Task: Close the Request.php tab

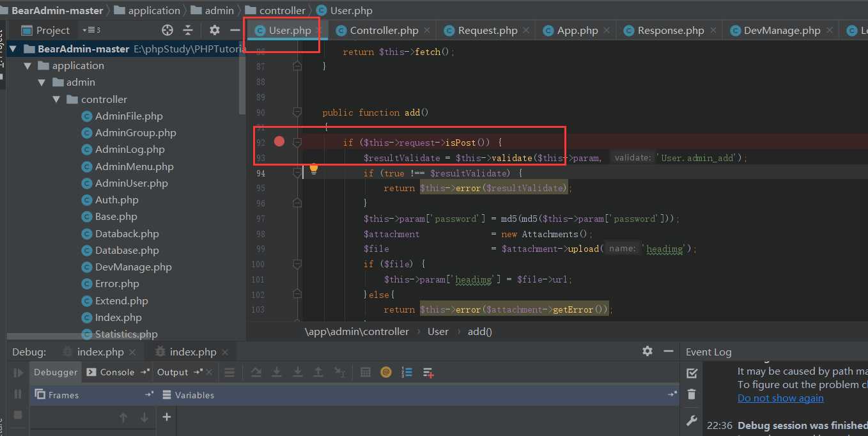Action: pos(526,30)
